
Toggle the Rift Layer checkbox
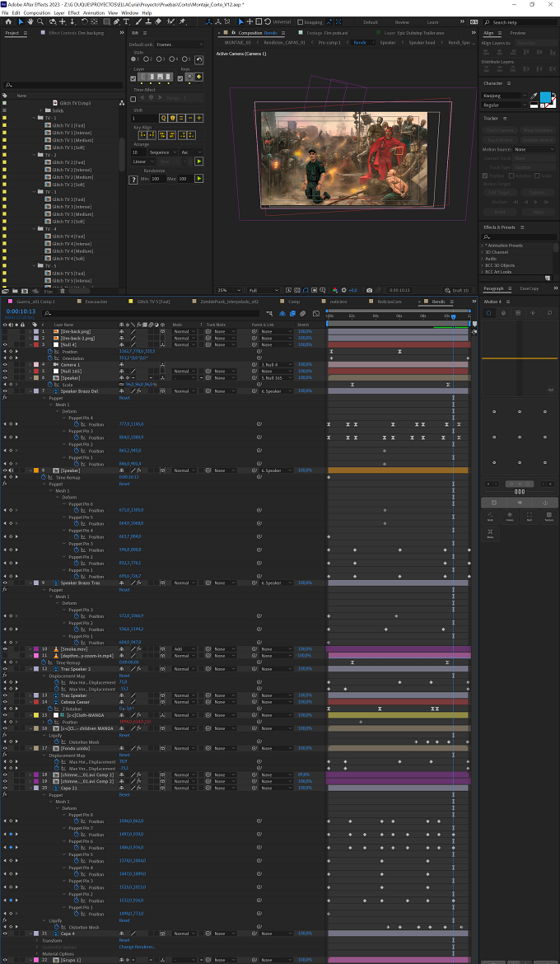(x=133, y=78)
